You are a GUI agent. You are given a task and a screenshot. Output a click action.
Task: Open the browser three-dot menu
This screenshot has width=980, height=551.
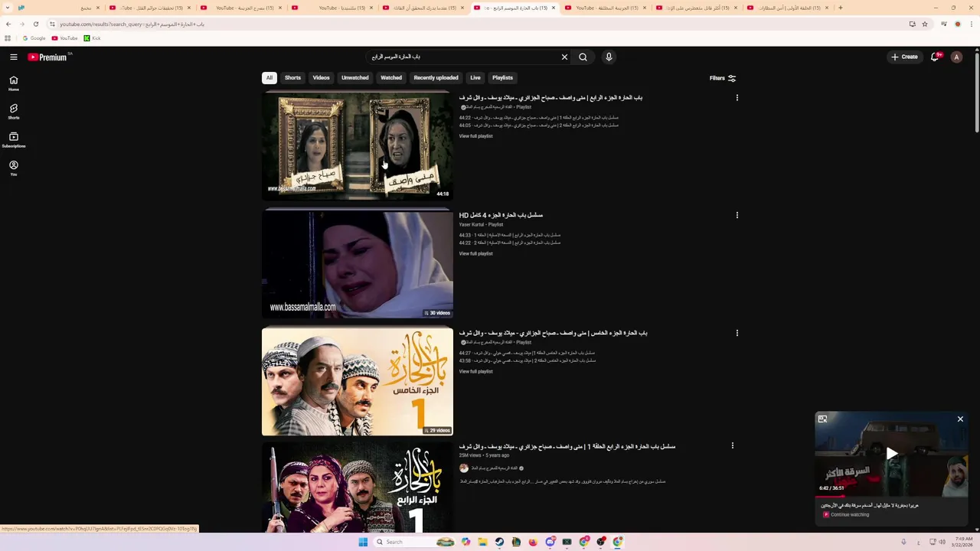[x=971, y=24]
